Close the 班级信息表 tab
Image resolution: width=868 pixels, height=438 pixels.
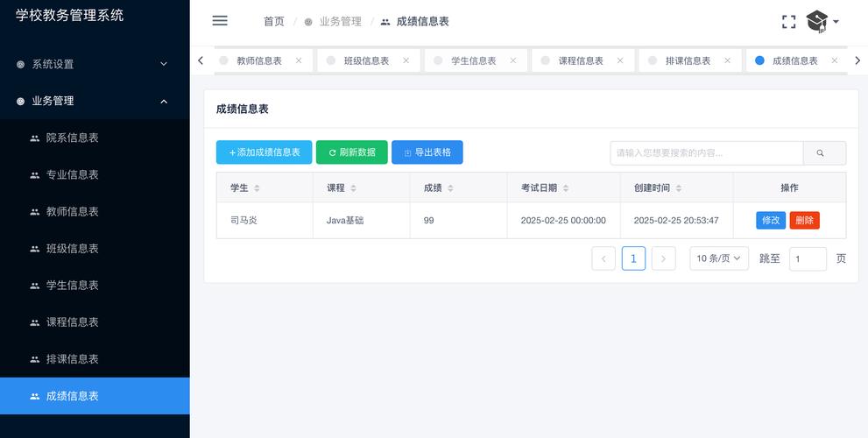pyautogui.click(x=406, y=60)
